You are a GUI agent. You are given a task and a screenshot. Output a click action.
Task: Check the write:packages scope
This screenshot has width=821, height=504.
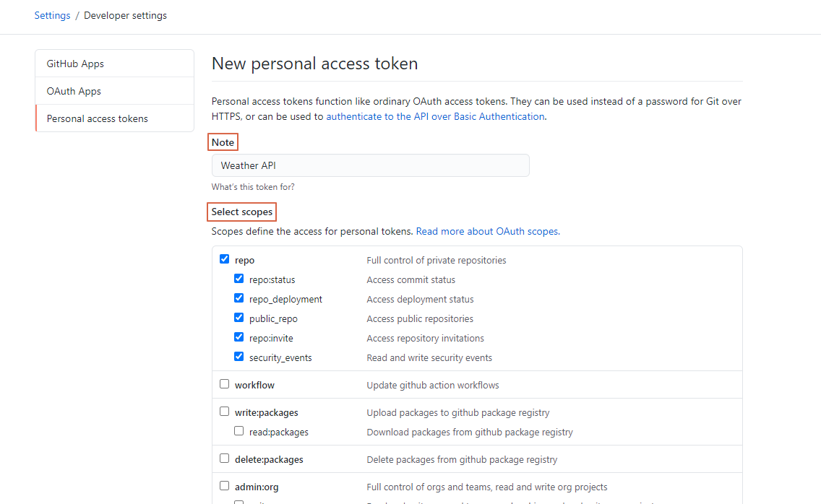click(x=224, y=412)
